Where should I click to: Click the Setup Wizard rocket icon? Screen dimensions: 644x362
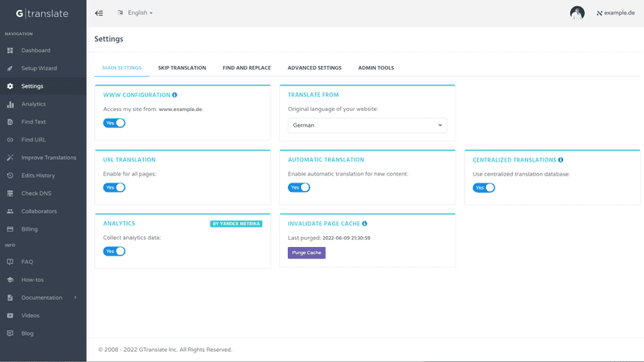point(10,68)
